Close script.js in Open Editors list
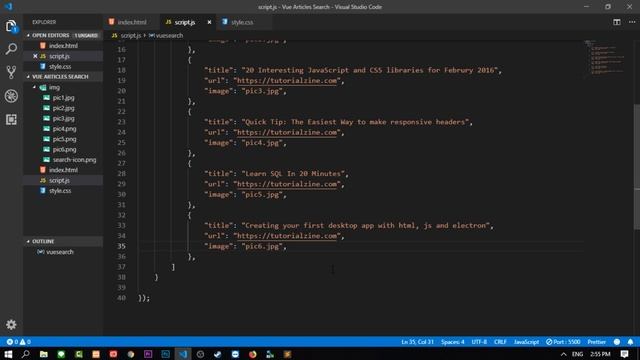The width and height of the screenshot is (640, 360). tap(35, 56)
